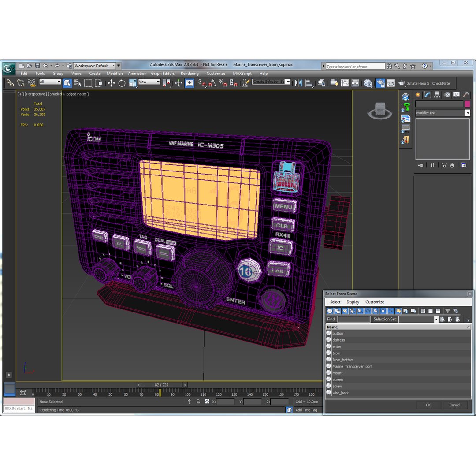Open the Align tool
476x476 pixels.
(309, 83)
